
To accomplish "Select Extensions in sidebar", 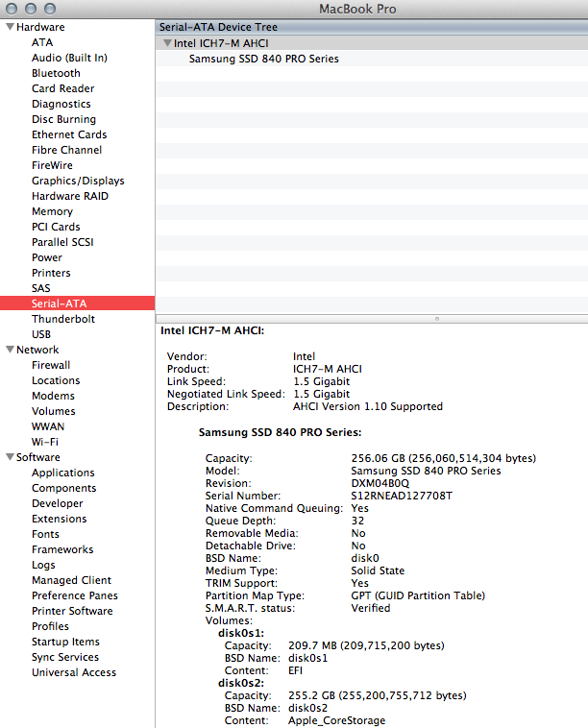I will [59, 519].
